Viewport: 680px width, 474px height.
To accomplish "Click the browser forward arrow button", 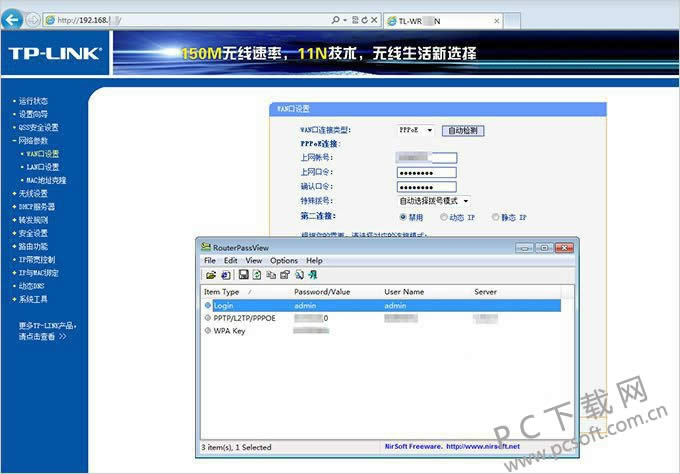I will 33,20.
